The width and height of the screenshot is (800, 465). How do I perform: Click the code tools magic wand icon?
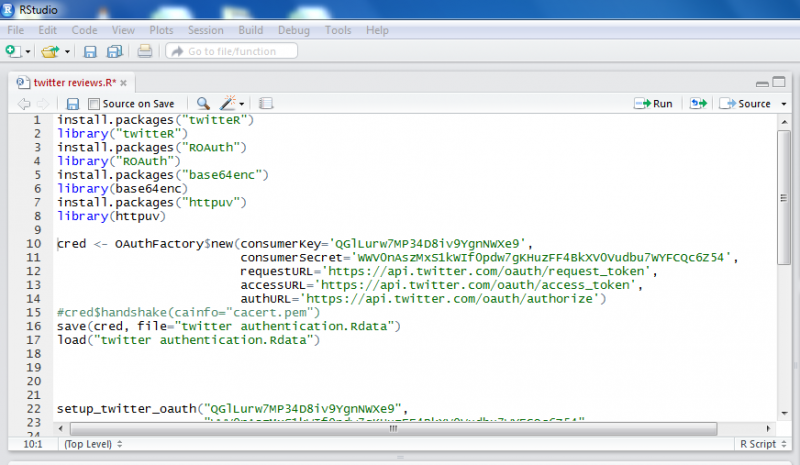point(229,103)
